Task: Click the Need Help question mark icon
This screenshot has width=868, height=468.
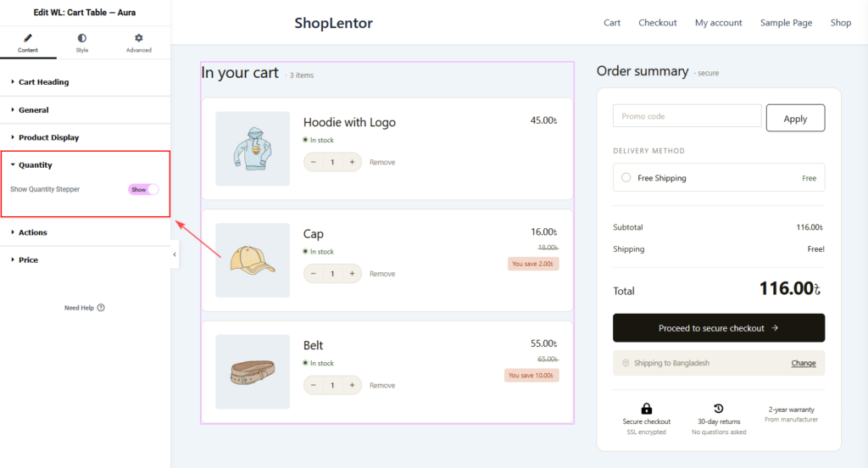Action: (x=101, y=308)
